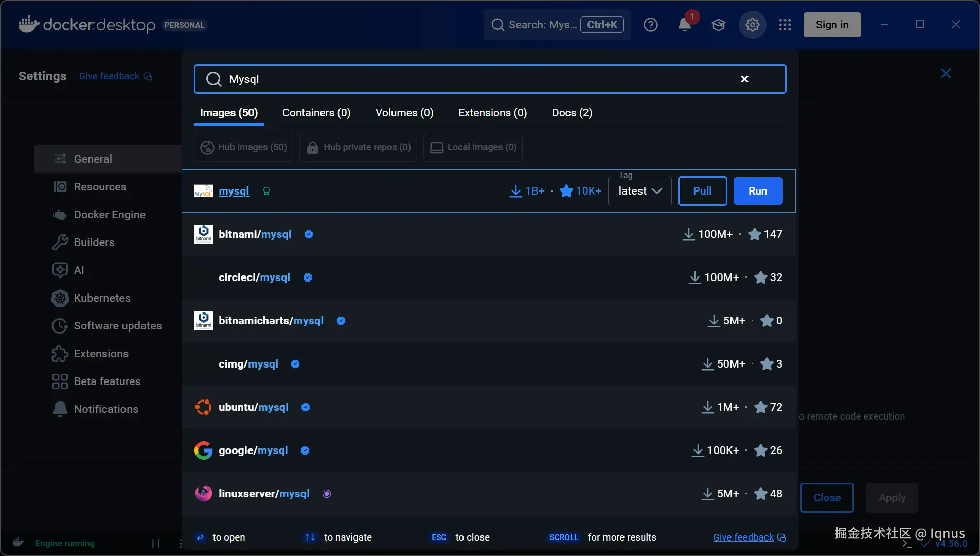The image size is (980, 556).
Task: Open the Learning center graduation cap icon
Action: [x=719, y=25]
